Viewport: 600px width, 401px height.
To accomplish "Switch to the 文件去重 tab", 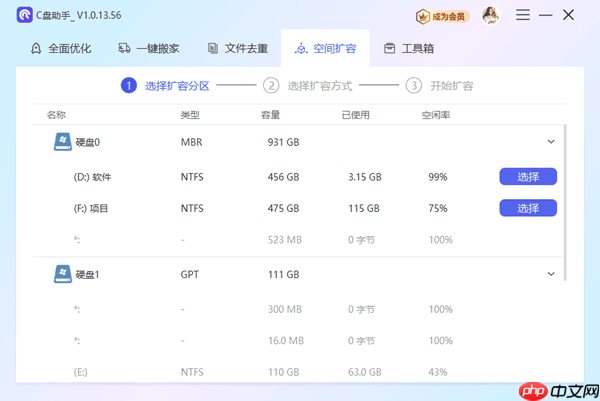I will 238,49.
